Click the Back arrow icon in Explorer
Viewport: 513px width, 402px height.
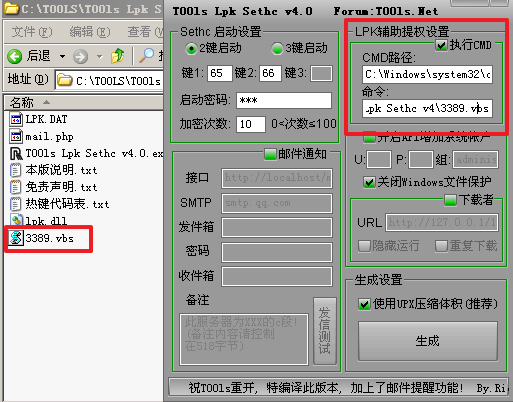pos(15,56)
